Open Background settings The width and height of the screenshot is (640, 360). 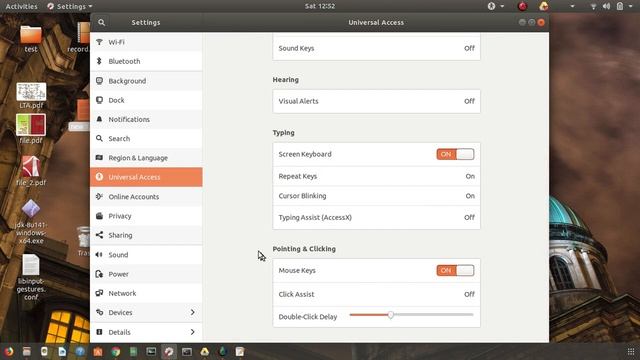tap(146, 81)
